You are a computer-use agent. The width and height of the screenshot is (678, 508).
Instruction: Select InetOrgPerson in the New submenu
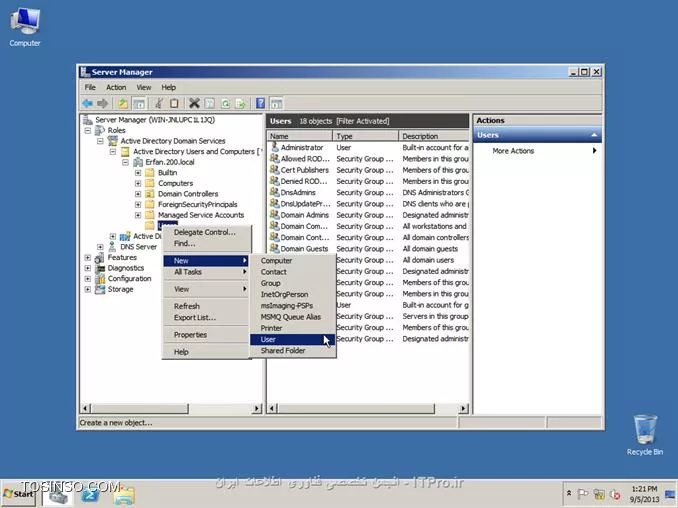[x=292, y=294]
